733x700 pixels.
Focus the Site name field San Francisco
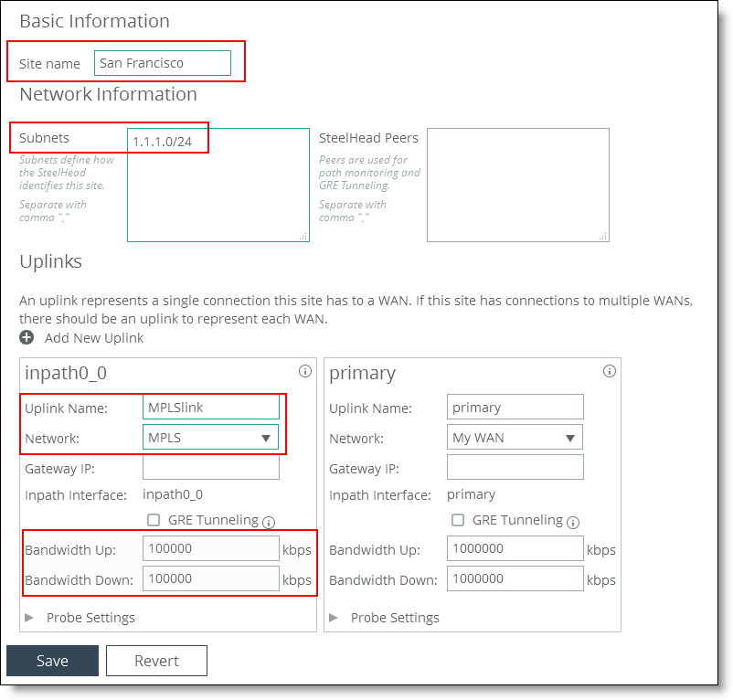[x=162, y=63]
